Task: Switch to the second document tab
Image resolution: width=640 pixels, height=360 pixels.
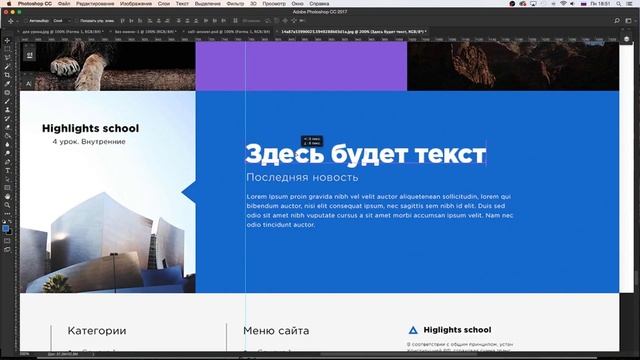Action: 144,31
